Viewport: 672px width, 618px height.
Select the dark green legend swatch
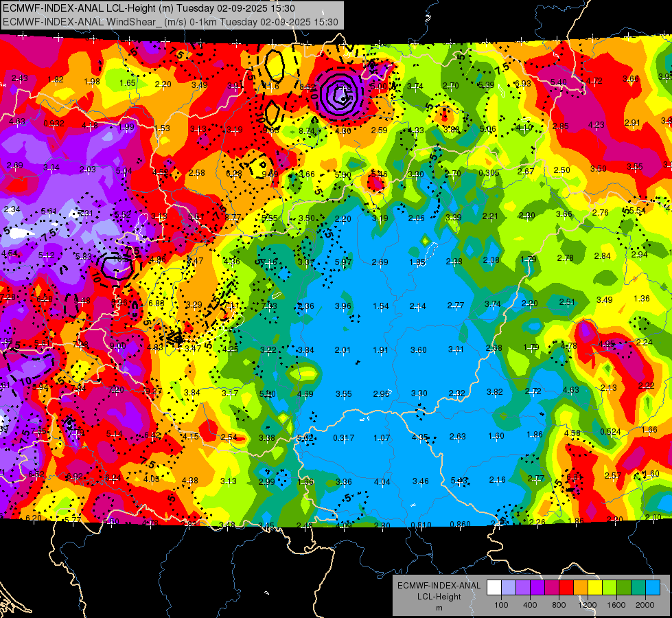pos(623,587)
